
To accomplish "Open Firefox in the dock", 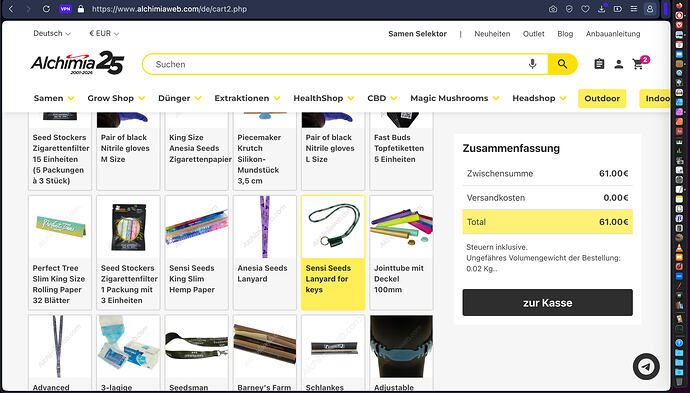I will [x=679, y=5].
